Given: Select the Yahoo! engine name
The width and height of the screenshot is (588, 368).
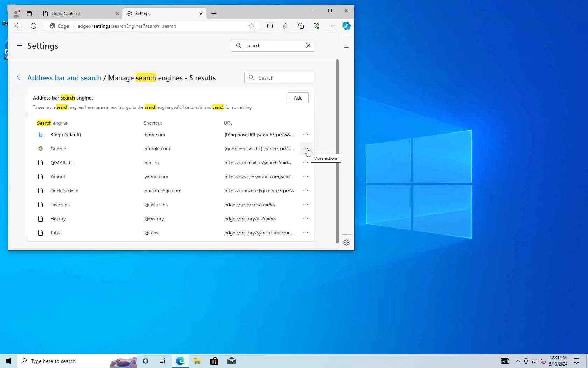Looking at the screenshot, I should [58, 177].
